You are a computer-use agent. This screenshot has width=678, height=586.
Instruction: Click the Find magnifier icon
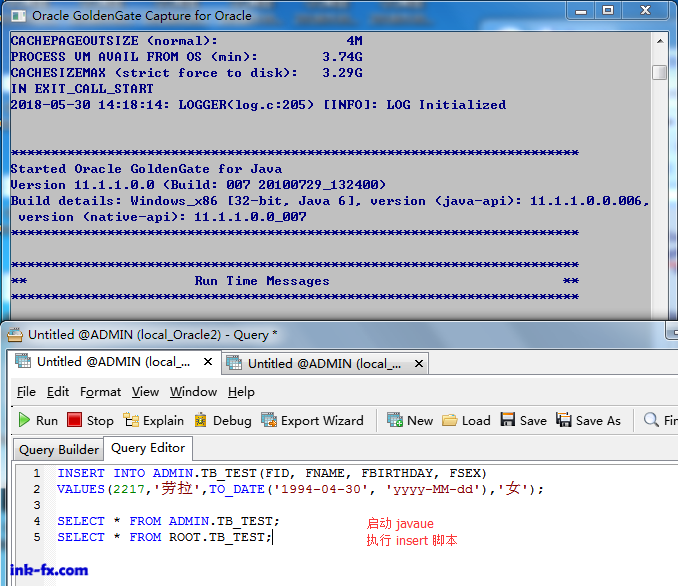coord(651,419)
